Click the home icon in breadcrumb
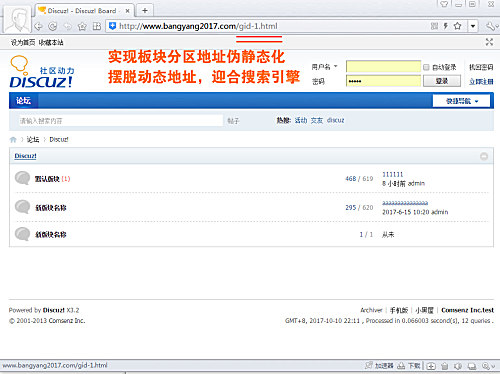 pyautogui.click(x=13, y=139)
